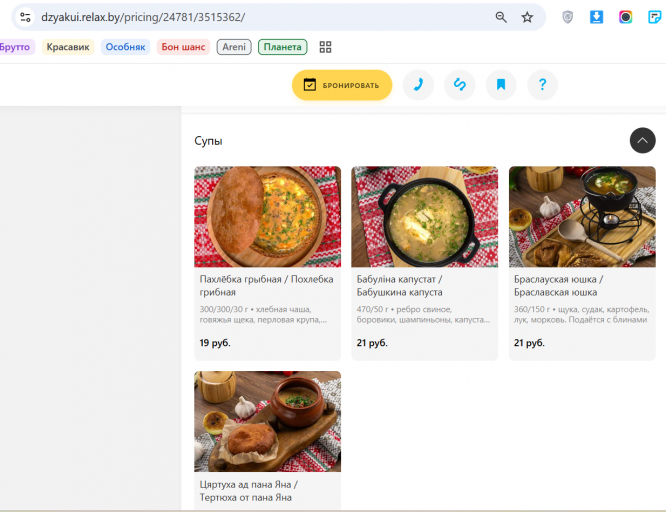Bookmark this page with the star icon
The height and width of the screenshot is (512, 666).
pos(527,17)
